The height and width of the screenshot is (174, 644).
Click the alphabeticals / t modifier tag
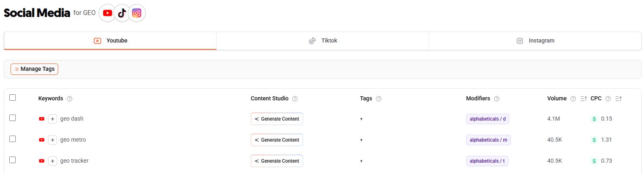click(x=487, y=161)
